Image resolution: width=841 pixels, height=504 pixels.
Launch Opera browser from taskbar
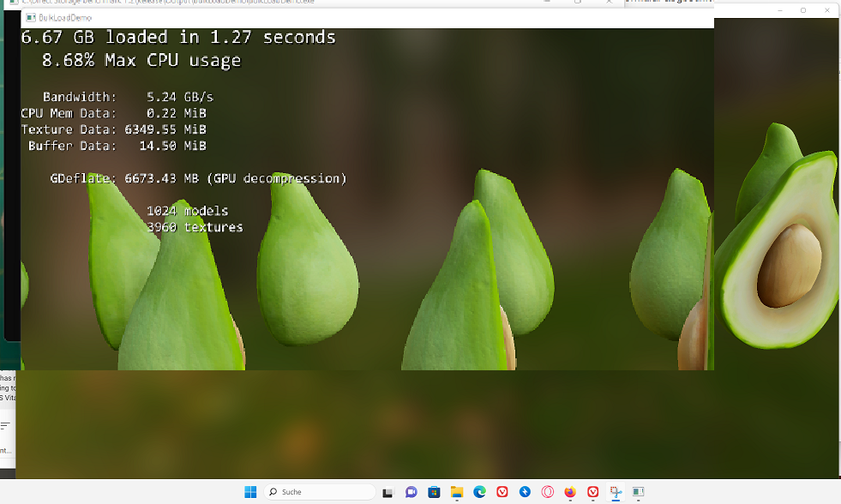(548, 492)
